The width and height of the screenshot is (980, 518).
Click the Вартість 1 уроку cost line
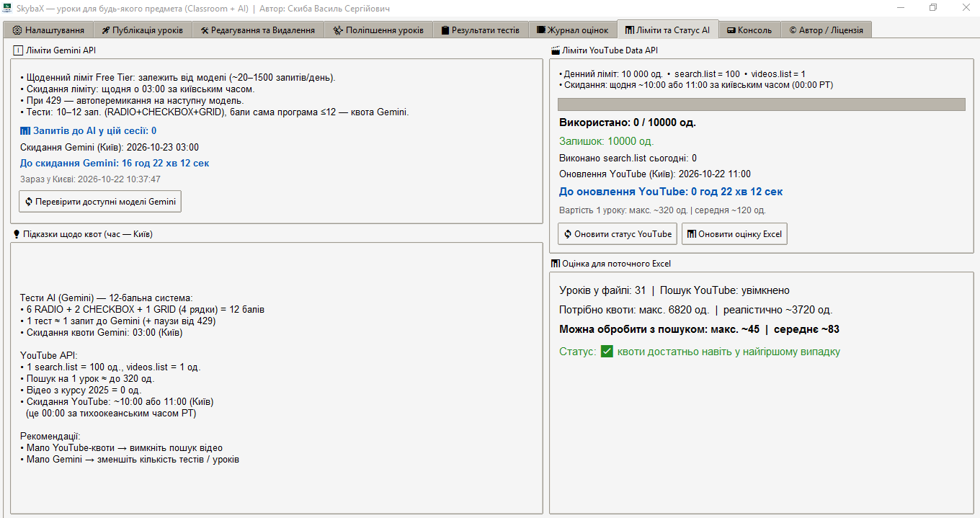pyautogui.click(x=662, y=210)
